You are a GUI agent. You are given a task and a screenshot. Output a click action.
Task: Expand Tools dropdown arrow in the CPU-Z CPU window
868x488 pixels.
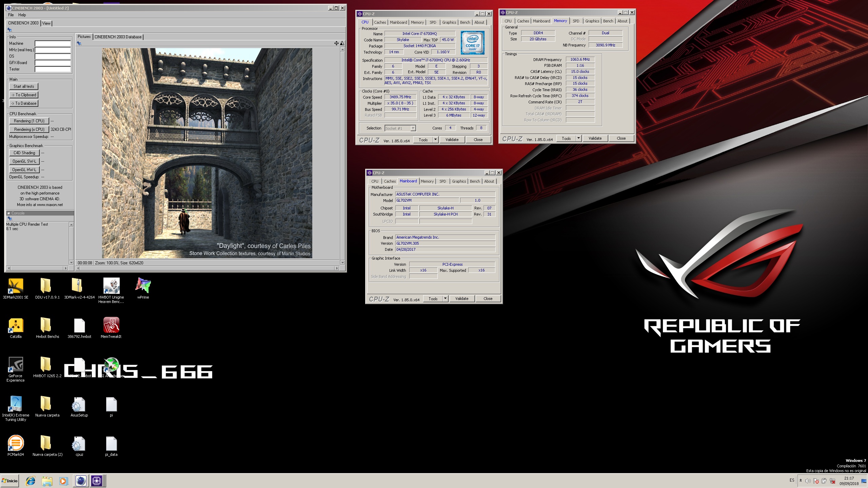[x=435, y=140]
